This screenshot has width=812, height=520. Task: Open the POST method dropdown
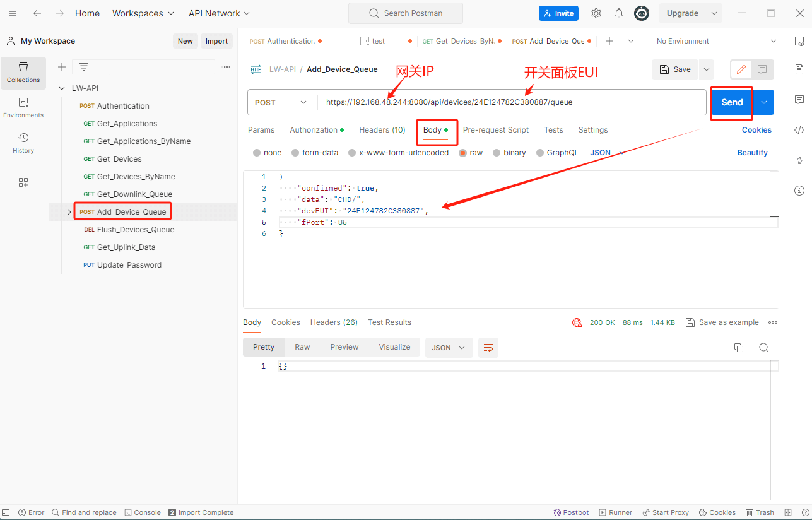(281, 102)
